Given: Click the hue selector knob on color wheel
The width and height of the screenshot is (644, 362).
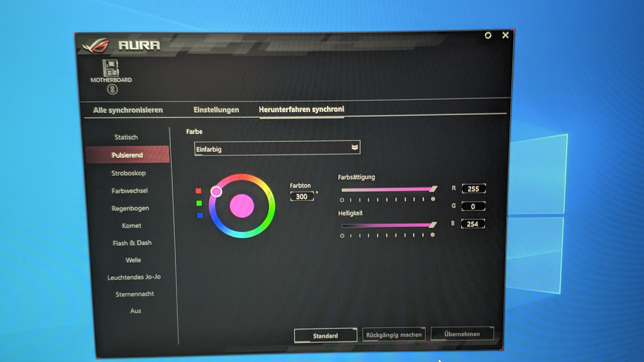Looking at the screenshot, I should coord(216,192).
